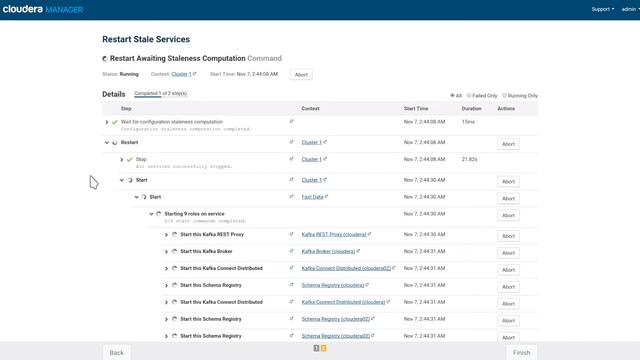Click Abort in the Restart row
Screen dimensions: 640x360
tap(508, 144)
